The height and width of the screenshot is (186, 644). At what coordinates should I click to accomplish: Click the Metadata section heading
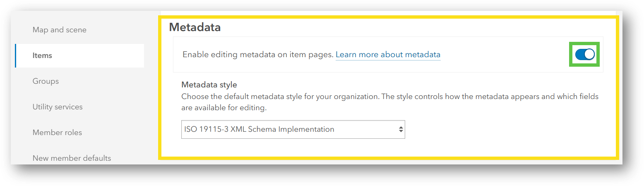(x=195, y=27)
